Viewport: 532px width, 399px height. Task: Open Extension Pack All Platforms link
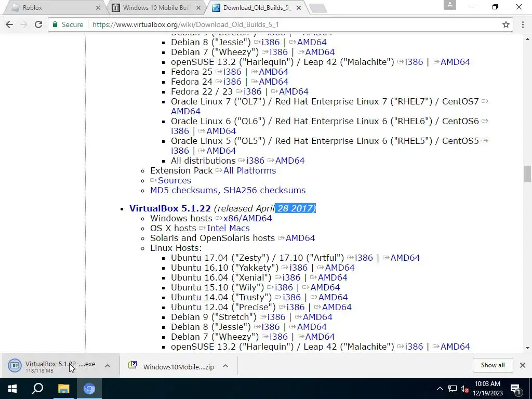[250, 170]
